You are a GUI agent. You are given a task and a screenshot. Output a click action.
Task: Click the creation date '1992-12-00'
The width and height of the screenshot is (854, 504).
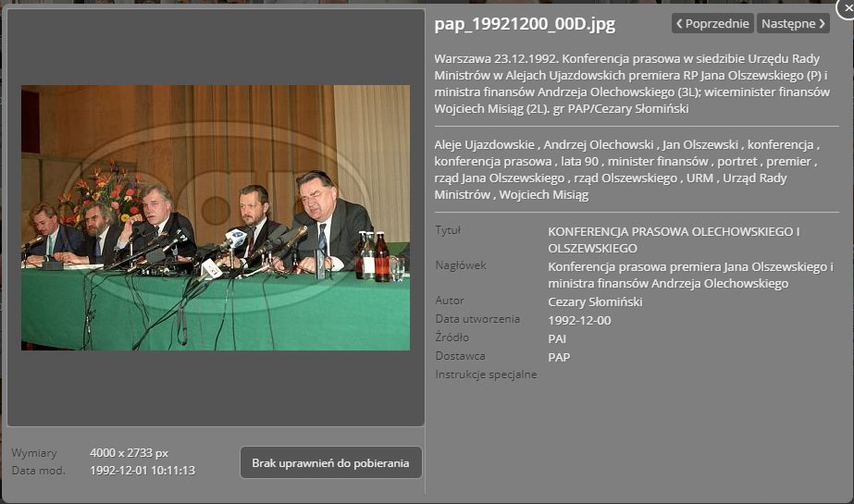579,321
